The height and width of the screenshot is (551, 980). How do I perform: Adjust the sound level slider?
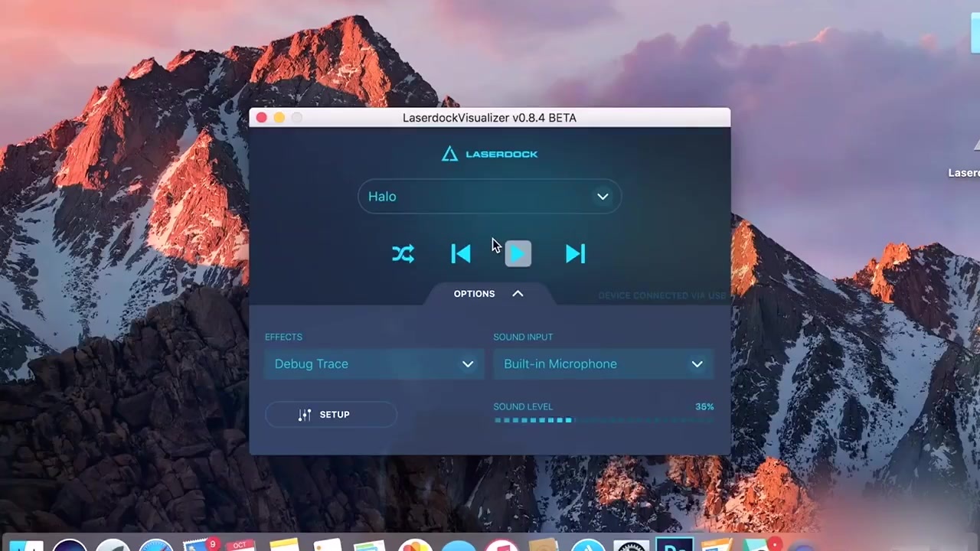pos(603,420)
